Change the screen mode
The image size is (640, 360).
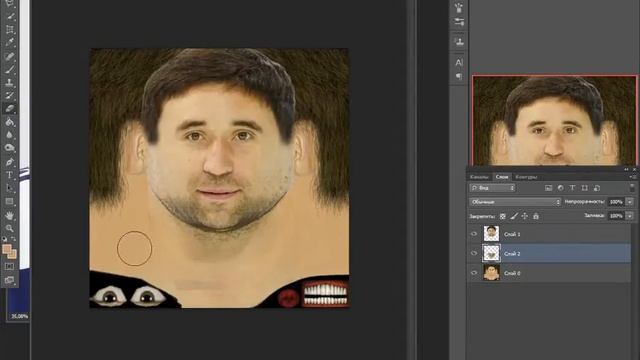point(10,280)
